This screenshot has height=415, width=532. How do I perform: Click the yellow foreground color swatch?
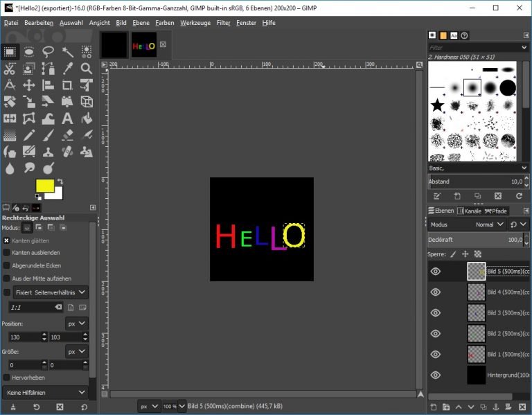click(x=44, y=186)
